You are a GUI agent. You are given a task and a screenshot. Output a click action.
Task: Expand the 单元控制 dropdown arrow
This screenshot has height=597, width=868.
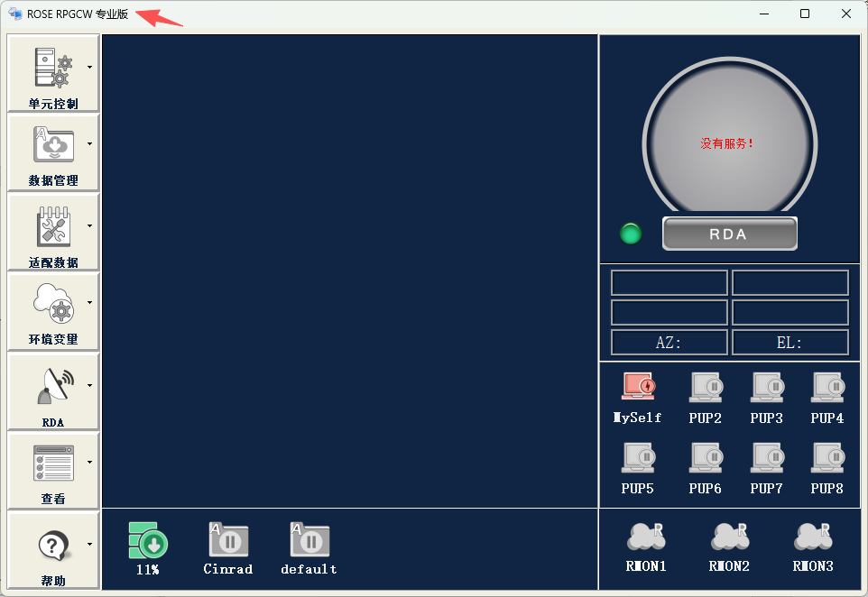(x=89, y=67)
